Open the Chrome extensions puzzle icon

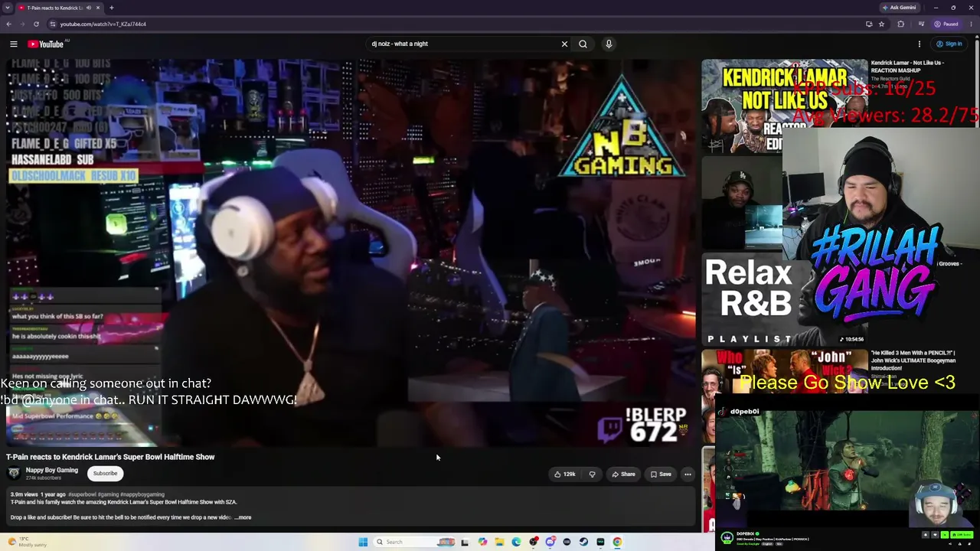click(900, 24)
